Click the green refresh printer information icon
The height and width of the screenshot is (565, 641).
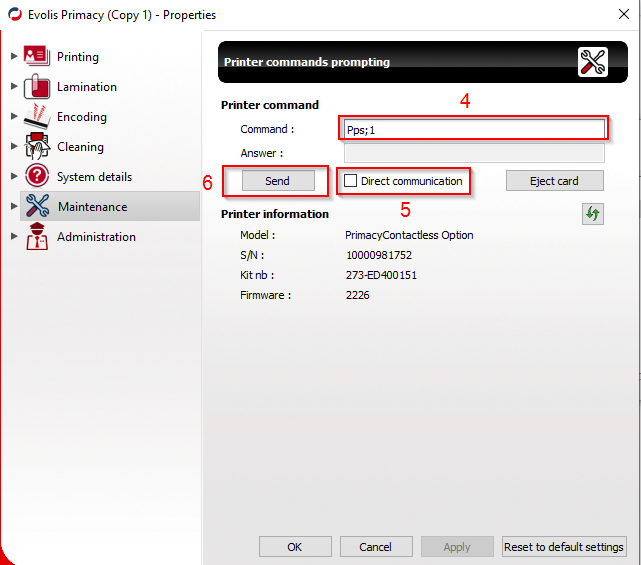(593, 213)
